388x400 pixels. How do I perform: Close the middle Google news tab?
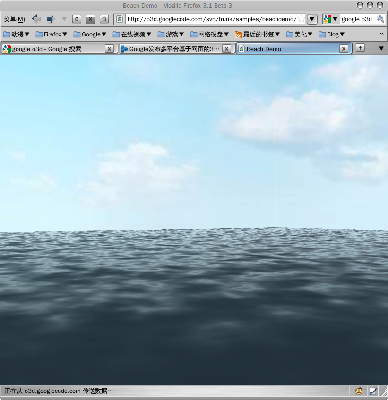coord(227,49)
